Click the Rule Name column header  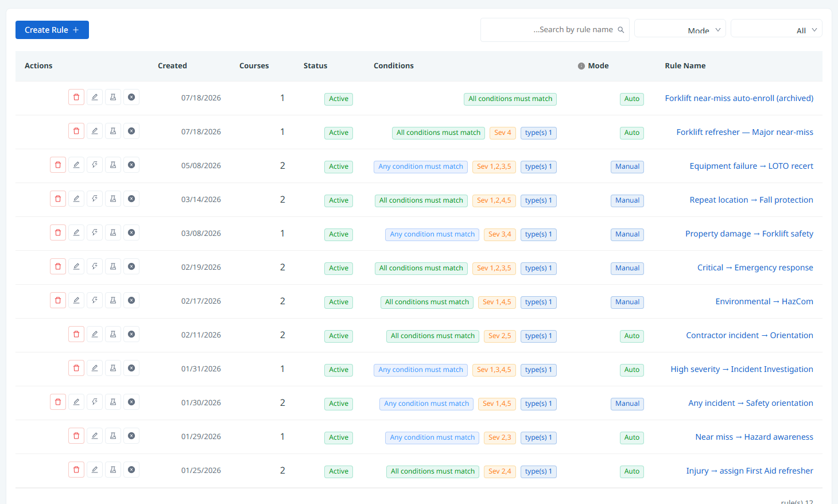pos(685,66)
